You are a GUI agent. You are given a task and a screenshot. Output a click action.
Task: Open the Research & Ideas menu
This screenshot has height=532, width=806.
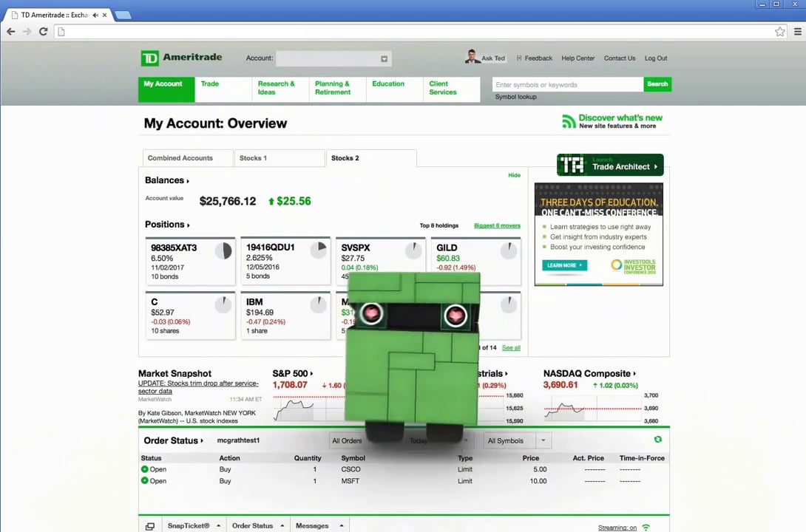coord(281,89)
